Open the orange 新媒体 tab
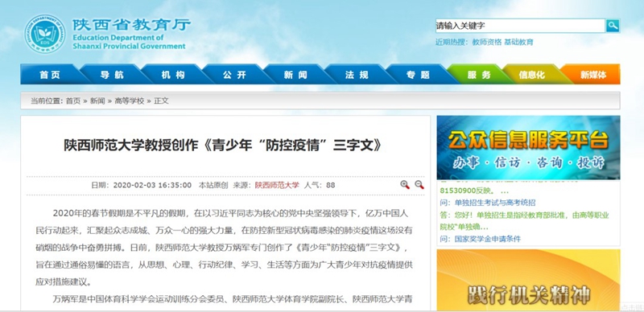Viewport: 644px width, 312px height. tap(593, 75)
